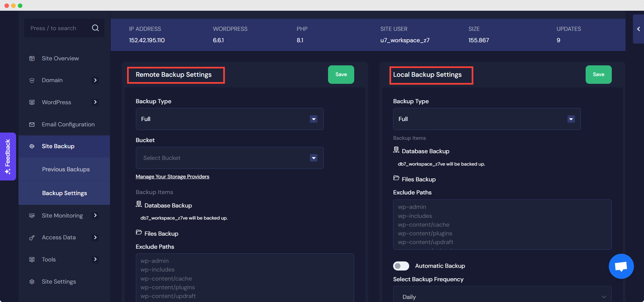This screenshot has height=302, width=644.
Task: Click the site user u7_workspace_z7
Action: pyautogui.click(x=405, y=40)
